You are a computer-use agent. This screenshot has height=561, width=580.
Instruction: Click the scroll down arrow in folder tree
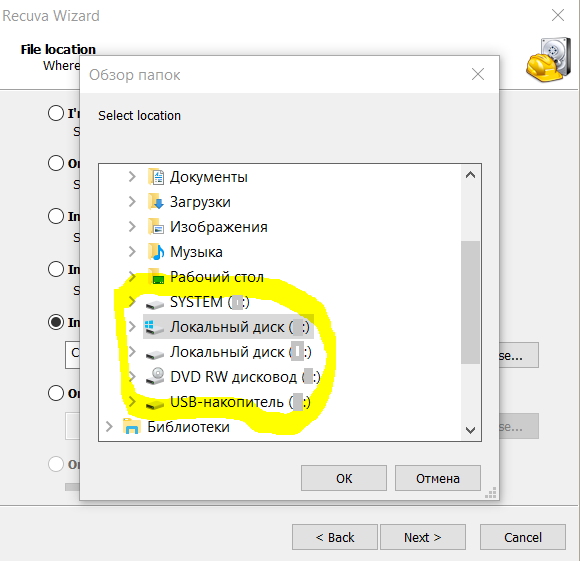point(471,430)
